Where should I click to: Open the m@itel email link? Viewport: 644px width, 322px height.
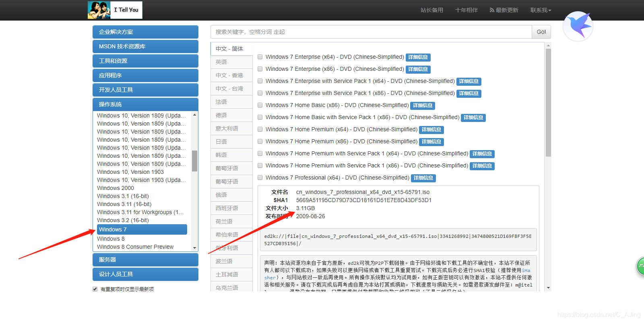coord(524,285)
